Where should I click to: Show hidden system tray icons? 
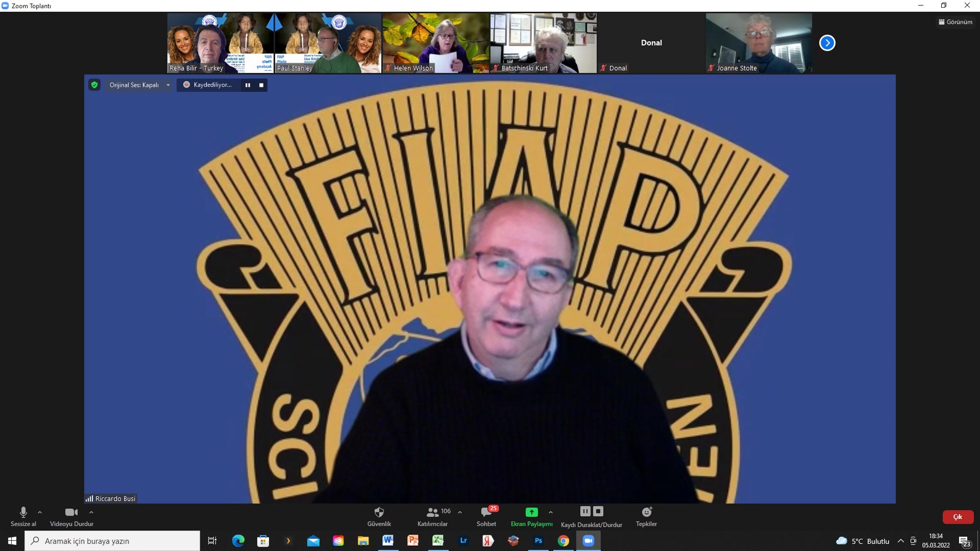(901, 541)
